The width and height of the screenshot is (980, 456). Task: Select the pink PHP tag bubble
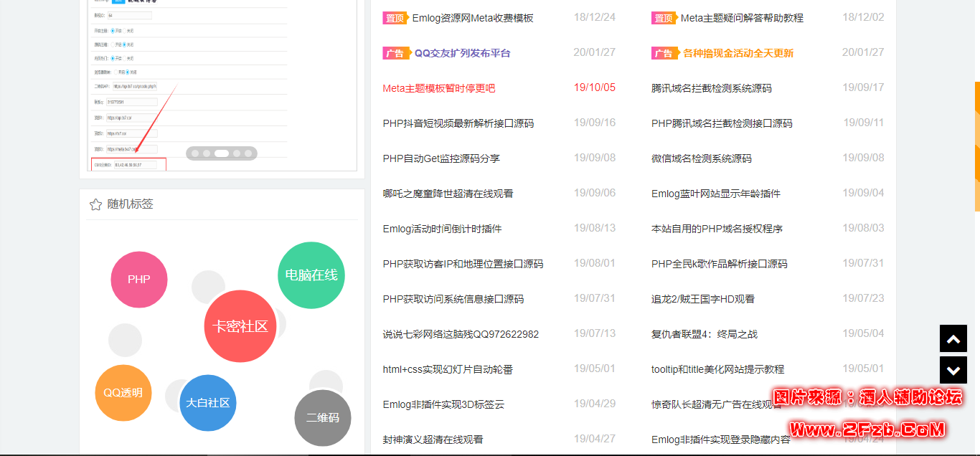tap(139, 280)
